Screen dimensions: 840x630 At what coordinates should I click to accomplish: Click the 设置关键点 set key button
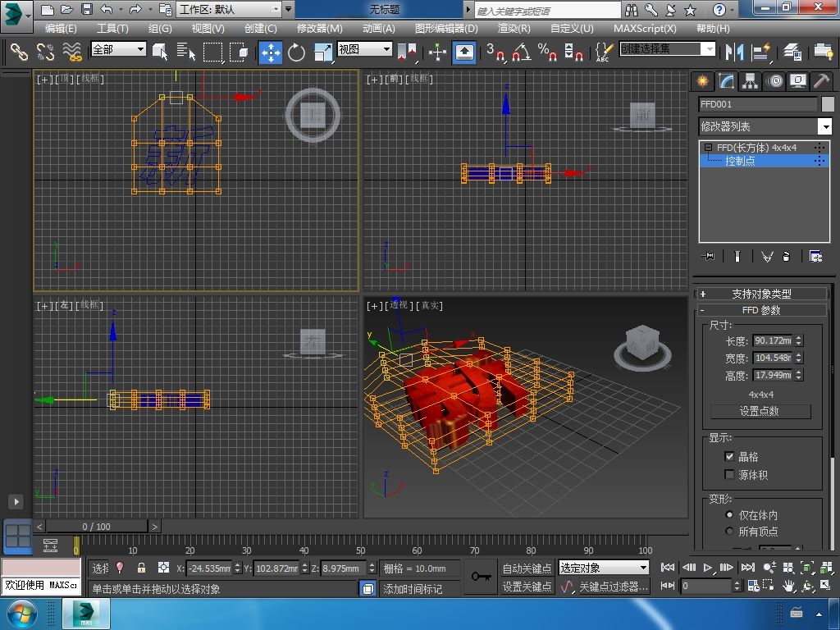click(527, 587)
